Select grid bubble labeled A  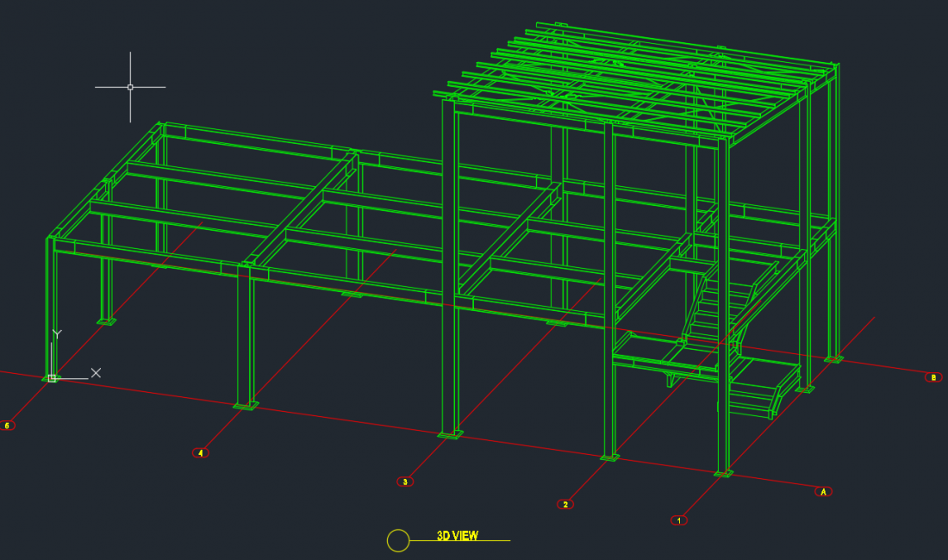coord(823,491)
